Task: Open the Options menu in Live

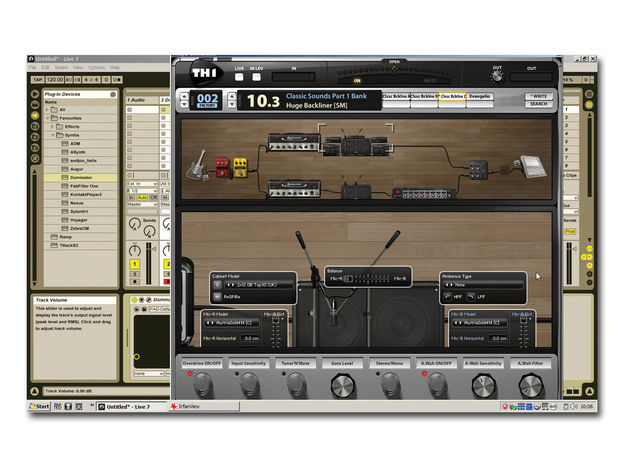Action: pyautogui.click(x=96, y=68)
